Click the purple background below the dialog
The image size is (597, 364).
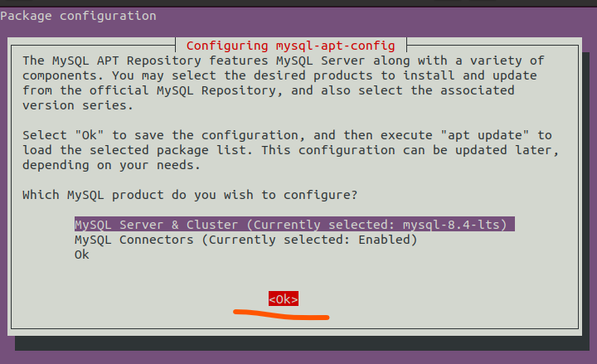click(298, 357)
